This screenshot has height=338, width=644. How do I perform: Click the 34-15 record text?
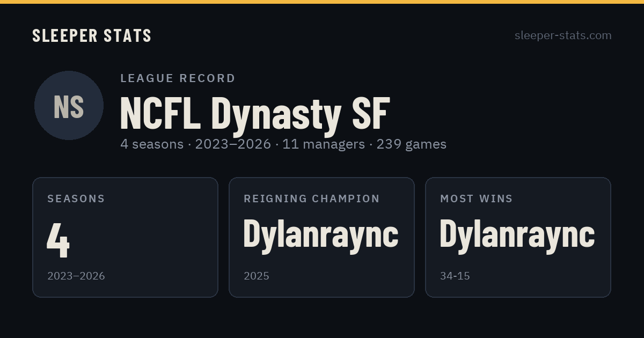point(455,276)
